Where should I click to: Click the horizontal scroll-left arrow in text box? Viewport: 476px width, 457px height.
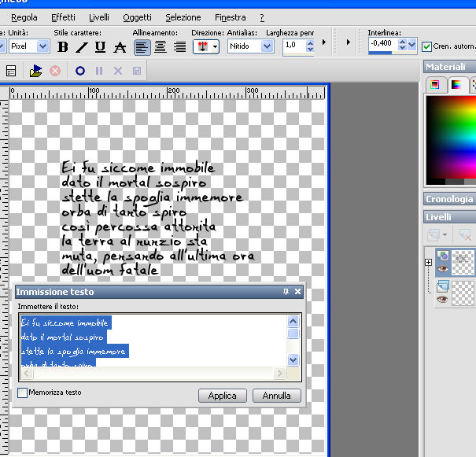pyautogui.click(x=27, y=373)
